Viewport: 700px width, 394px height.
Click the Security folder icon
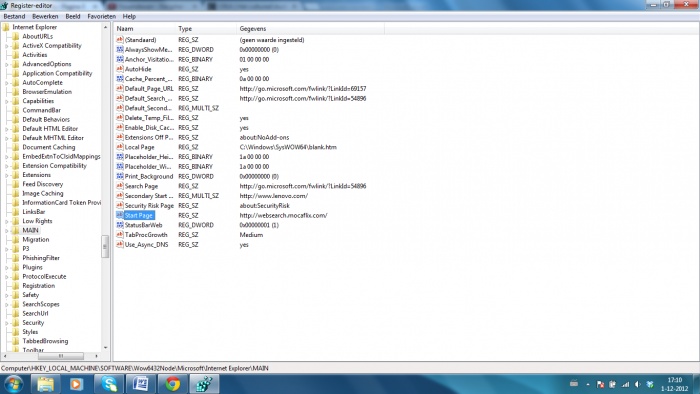tap(16, 323)
